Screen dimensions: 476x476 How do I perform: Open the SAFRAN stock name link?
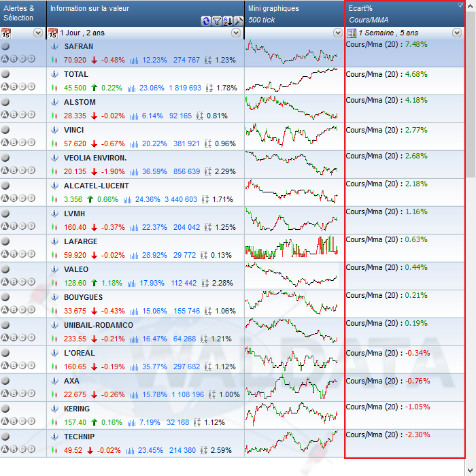[79, 46]
